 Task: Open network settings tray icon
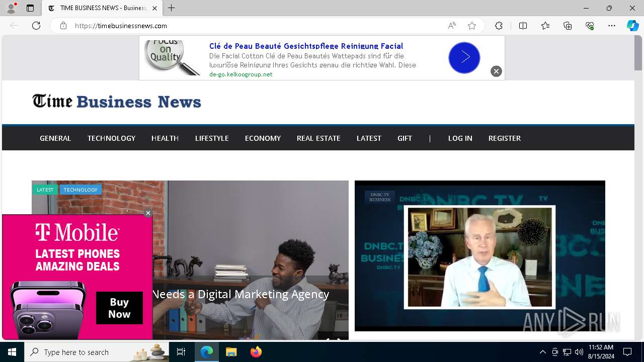pos(567,352)
